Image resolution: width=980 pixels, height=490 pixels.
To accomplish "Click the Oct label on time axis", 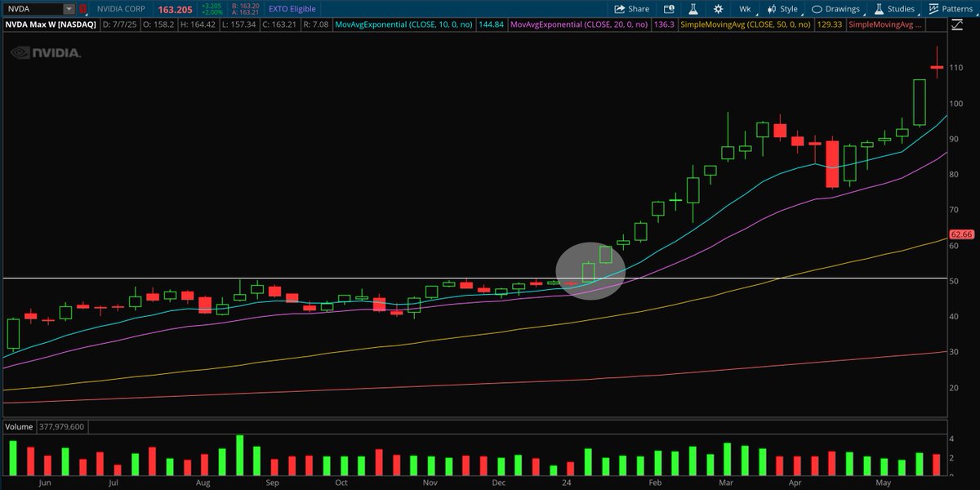I will click(x=341, y=483).
